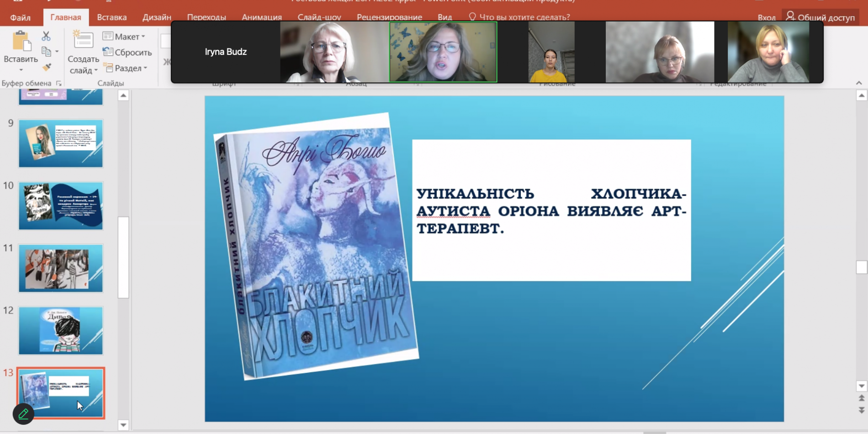Expand the Copy dropdown arrow
868x434 pixels.
pos(57,52)
